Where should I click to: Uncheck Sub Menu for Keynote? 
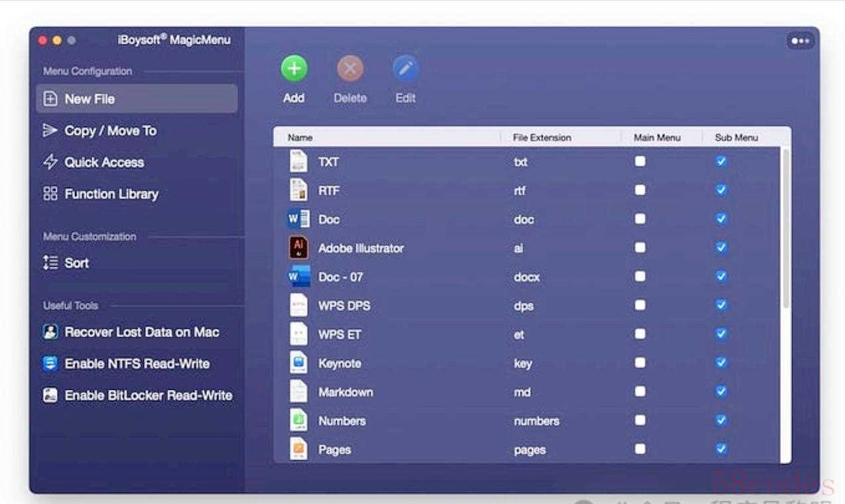721,363
